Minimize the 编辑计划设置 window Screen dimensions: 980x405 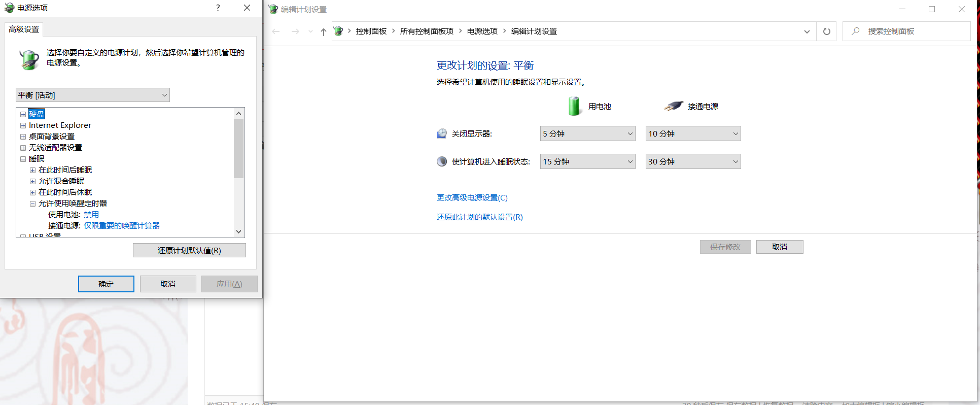click(x=902, y=9)
